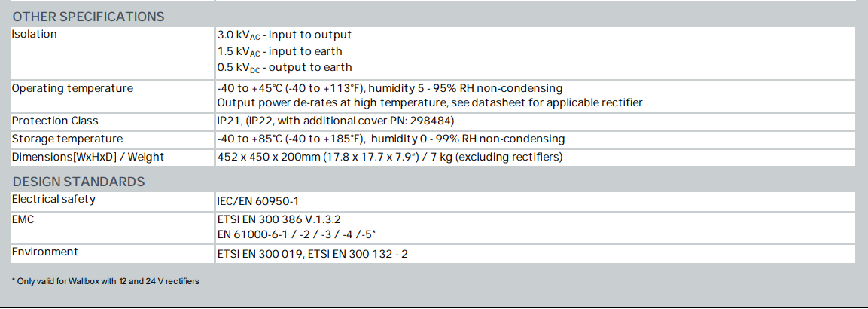Image resolution: width=868 pixels, height=309 pixels.
Task: Click the IEC/EN 60950-1 standard text
Action: [x=257, y=202]
